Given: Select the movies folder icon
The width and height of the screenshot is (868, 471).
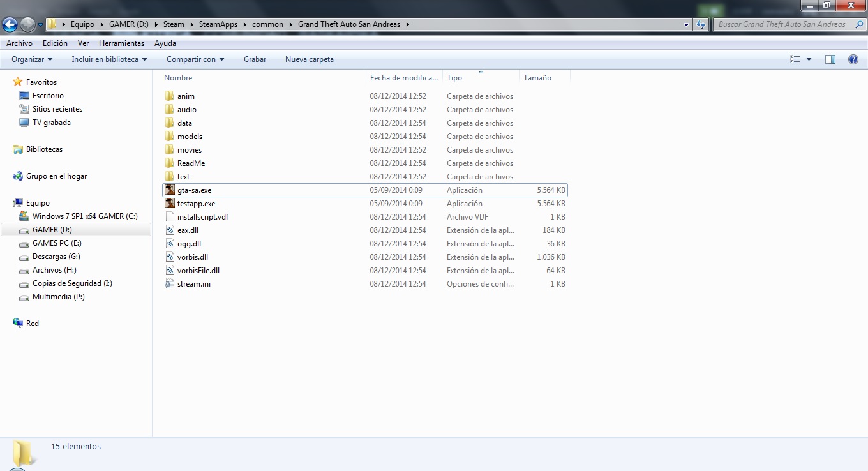Looking at the screenshot, I should tap(169, 150).
